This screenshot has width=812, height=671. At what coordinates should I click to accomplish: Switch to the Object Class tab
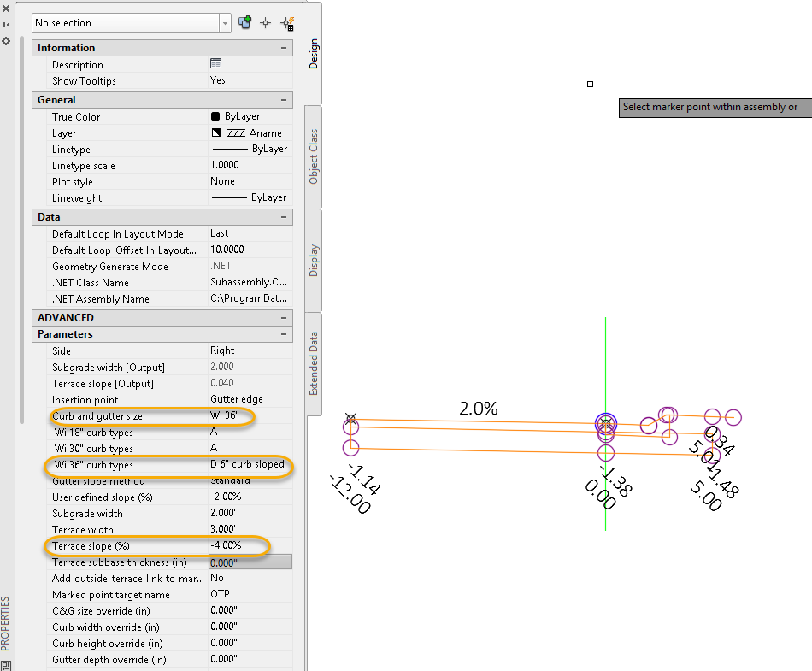coord(314,156)
